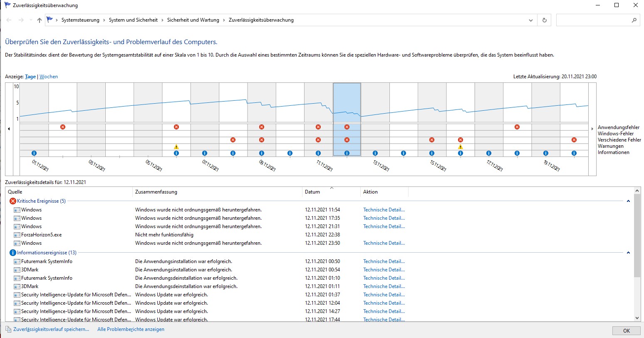Open Technische Details for 3DMark 00:54 installation
Image resolution: width=644 pixels, height=338 pixels.
click(x=384, y=270)
